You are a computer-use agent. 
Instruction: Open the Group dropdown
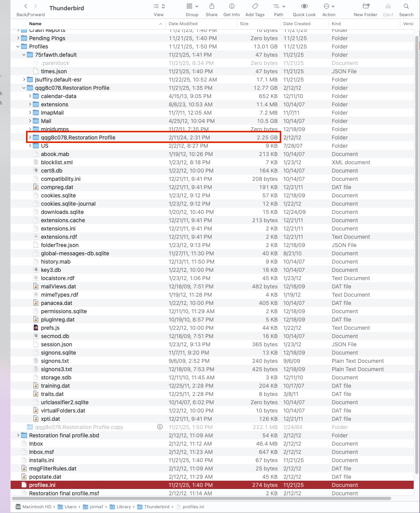pyautogui.click(x=192, y=6)
